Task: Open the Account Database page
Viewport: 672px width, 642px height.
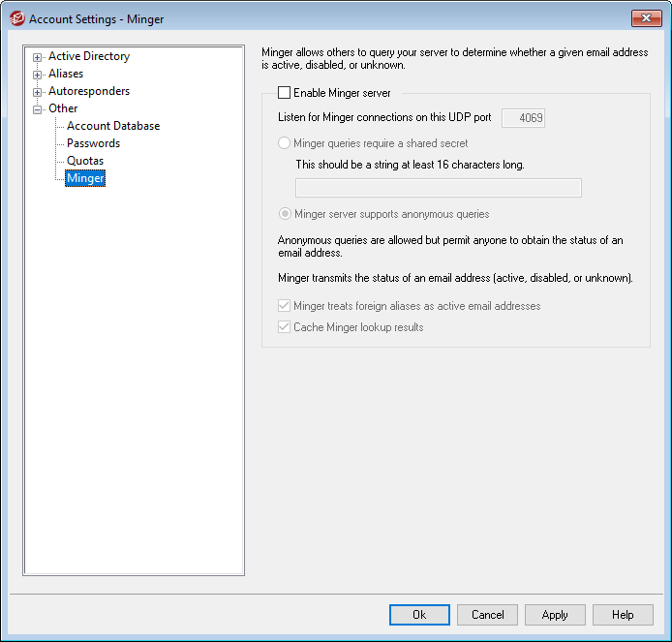Action: click(112, 126)
